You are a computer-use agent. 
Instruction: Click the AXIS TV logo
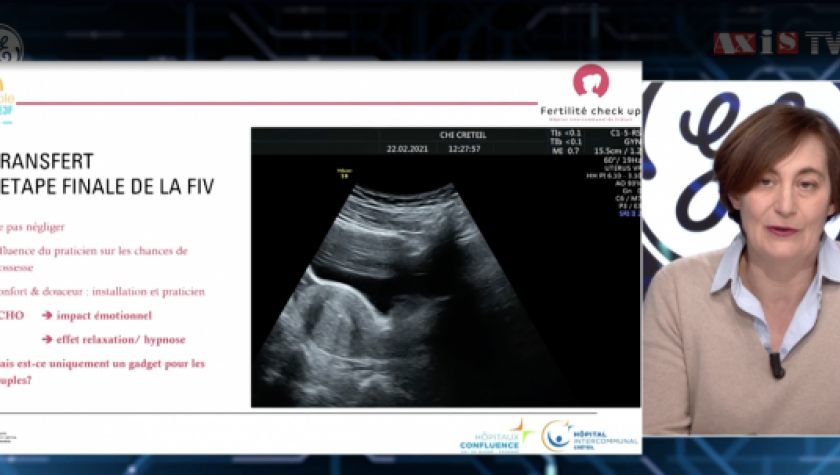coord(777,43)
